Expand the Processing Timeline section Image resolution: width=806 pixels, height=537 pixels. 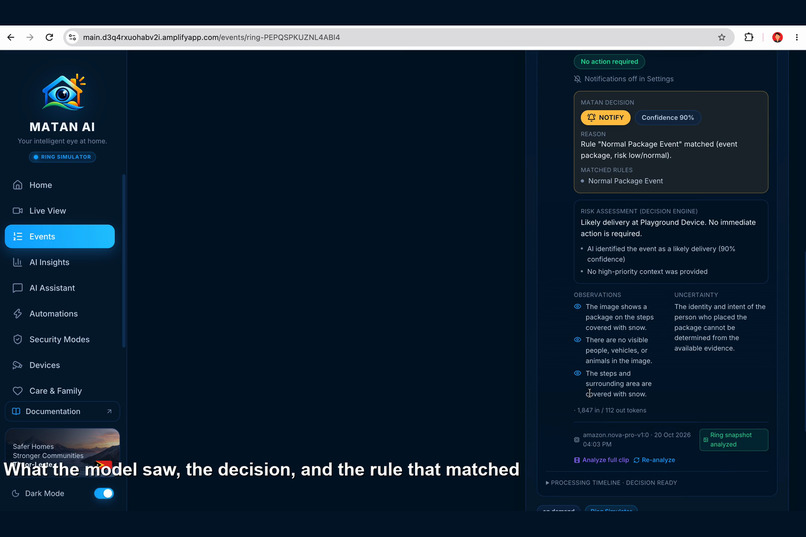click(x=611, y=483)
